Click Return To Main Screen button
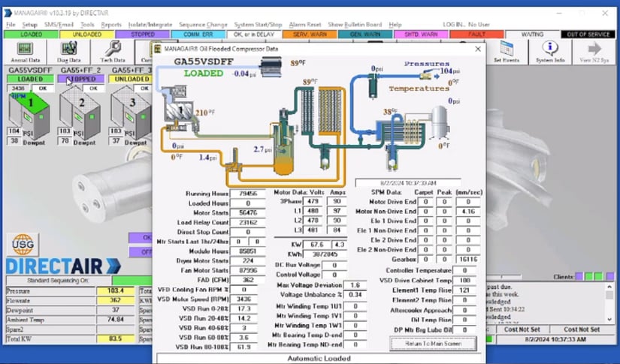The image size is (620, 364). pyautogui.click(x=433, y=344)
